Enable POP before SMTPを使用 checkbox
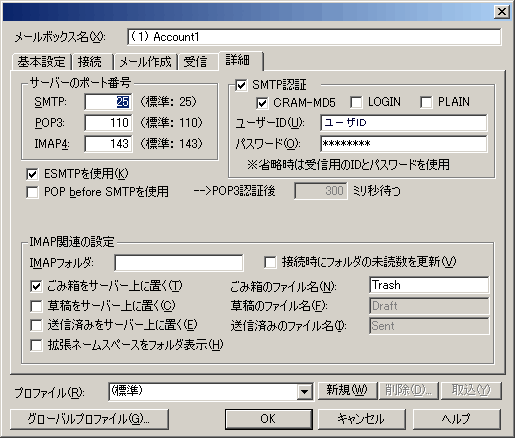515x438 pixels. tap(32, 192)
